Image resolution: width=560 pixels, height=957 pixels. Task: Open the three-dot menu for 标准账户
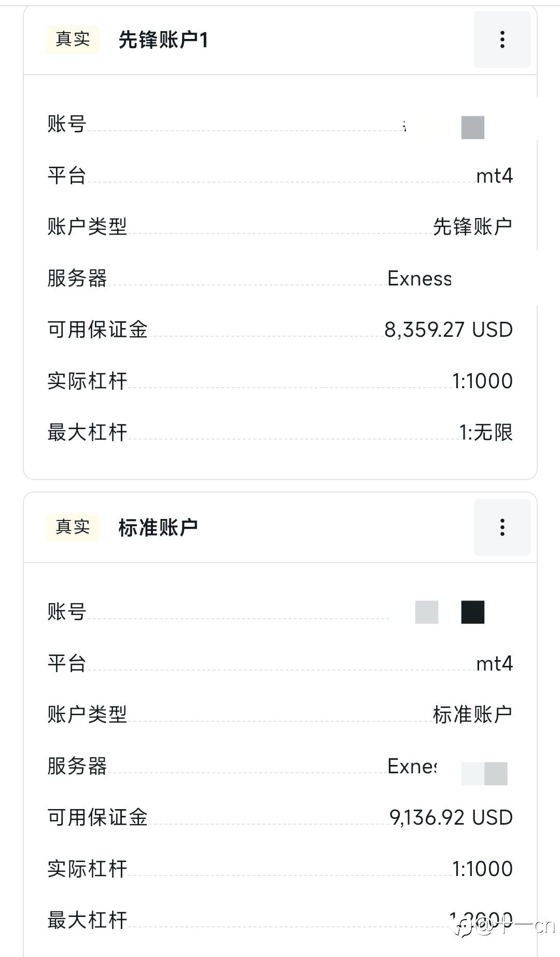tap(502, 527)
